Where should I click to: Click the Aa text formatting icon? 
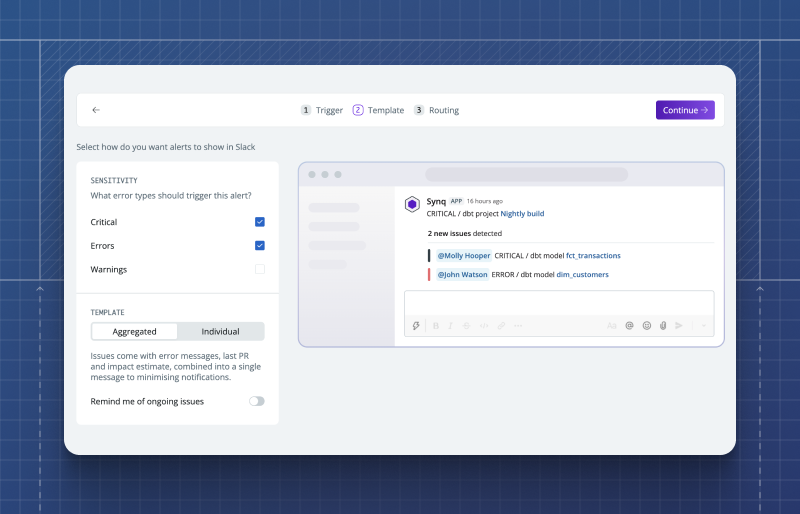click(x=612, y=326)
